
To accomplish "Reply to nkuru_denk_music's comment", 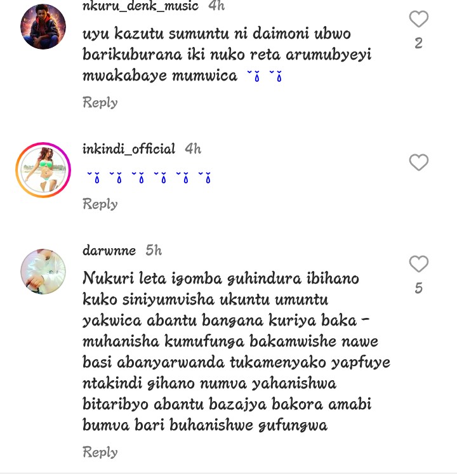I will pos(100,103).
